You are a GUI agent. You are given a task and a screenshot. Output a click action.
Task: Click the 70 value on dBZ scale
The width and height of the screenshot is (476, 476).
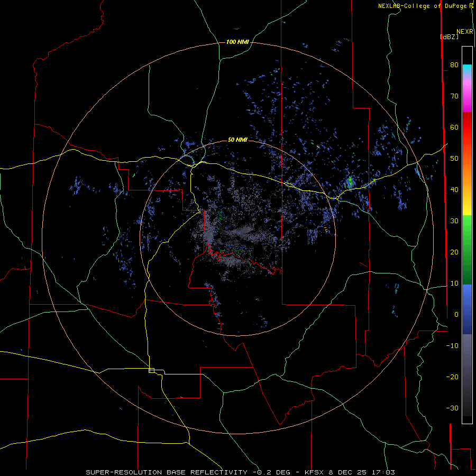(x=454, y=96)
